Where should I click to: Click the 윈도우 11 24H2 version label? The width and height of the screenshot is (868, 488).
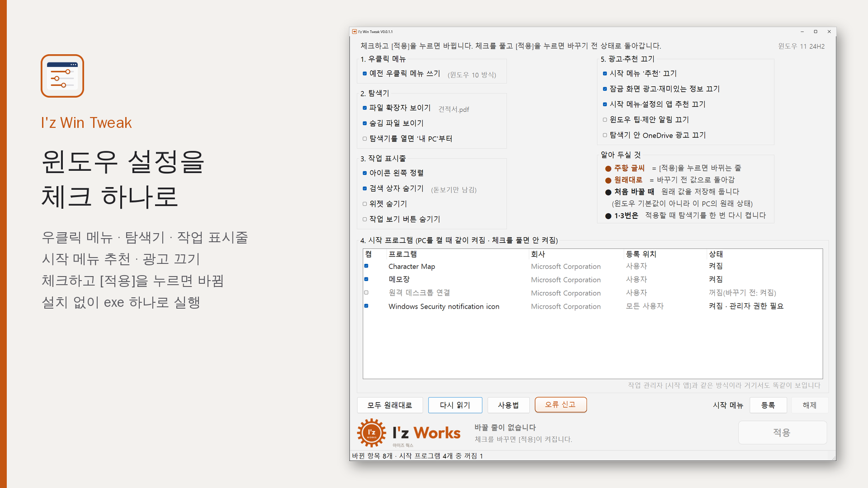coord(801,46)
